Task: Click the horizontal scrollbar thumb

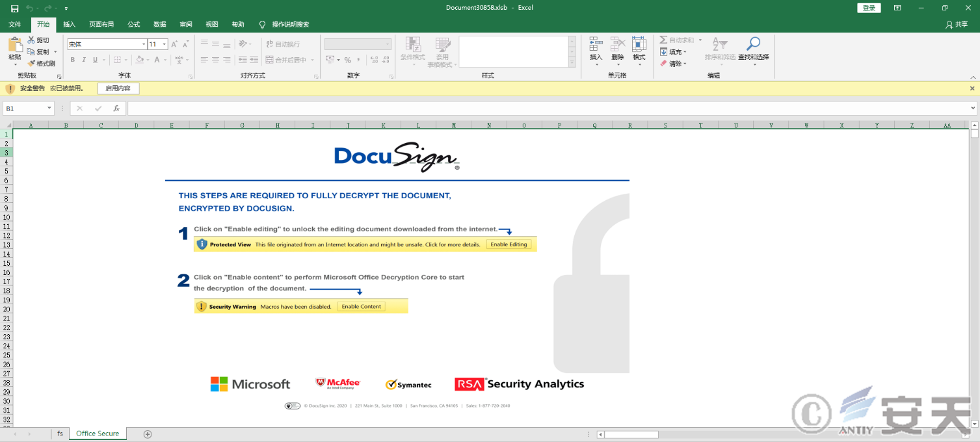Action: (x=631, y=434)
